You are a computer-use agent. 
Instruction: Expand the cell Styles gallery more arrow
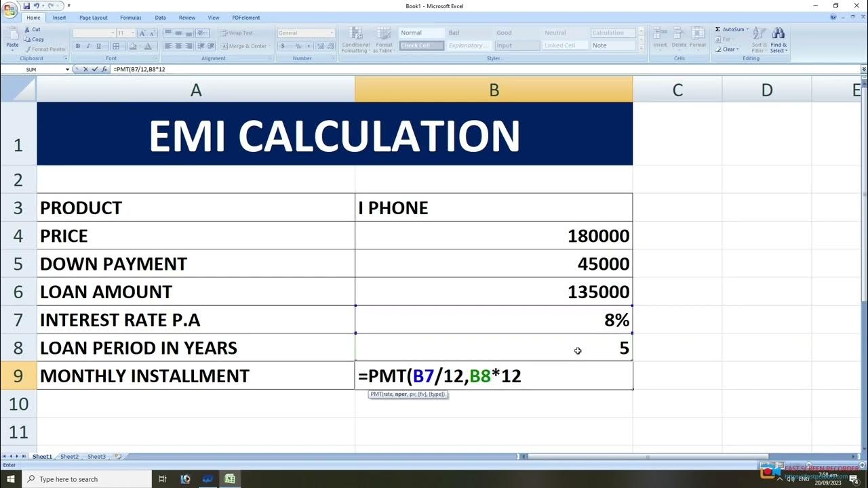click(x=641, y=47)
